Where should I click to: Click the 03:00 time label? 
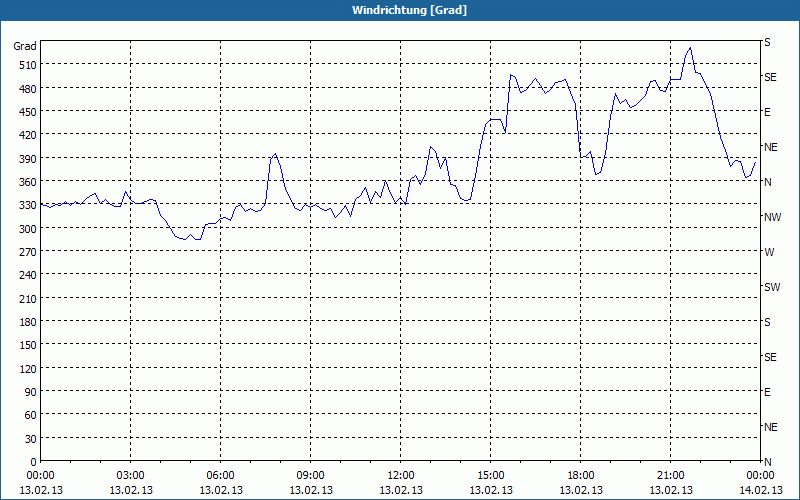click(131, 476)
